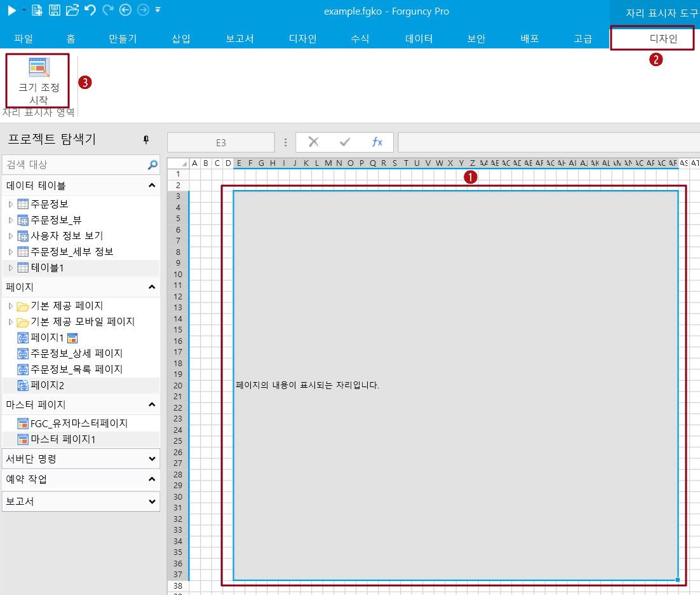Open the quick access toolbar customize dropdown
This screenshot has height=595, width=700.
click(158, 10)
